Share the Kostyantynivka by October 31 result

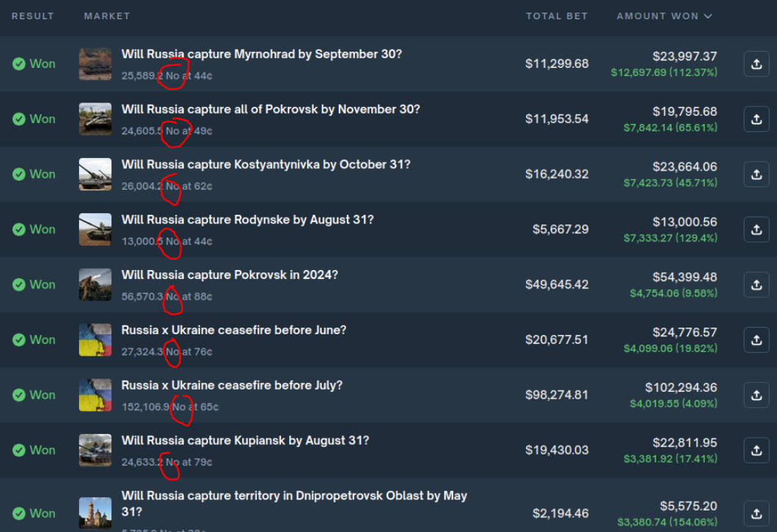[756, 174]
